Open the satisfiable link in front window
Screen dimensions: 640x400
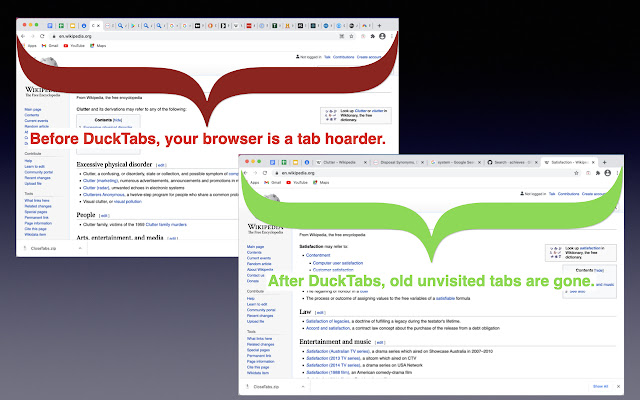point(445,298)
